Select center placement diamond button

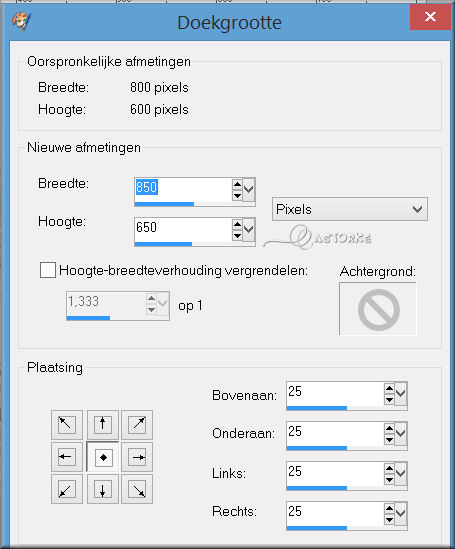point(103,457)
